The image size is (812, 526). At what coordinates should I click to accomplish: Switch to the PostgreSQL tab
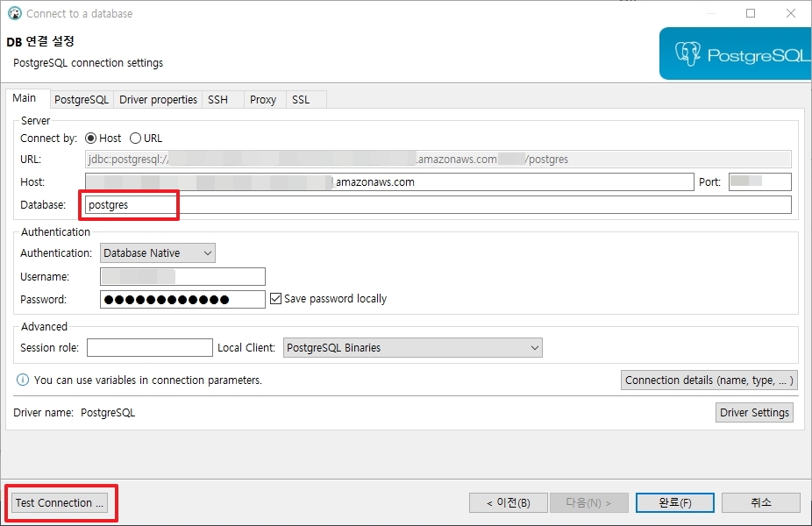[x=82, y=99]
